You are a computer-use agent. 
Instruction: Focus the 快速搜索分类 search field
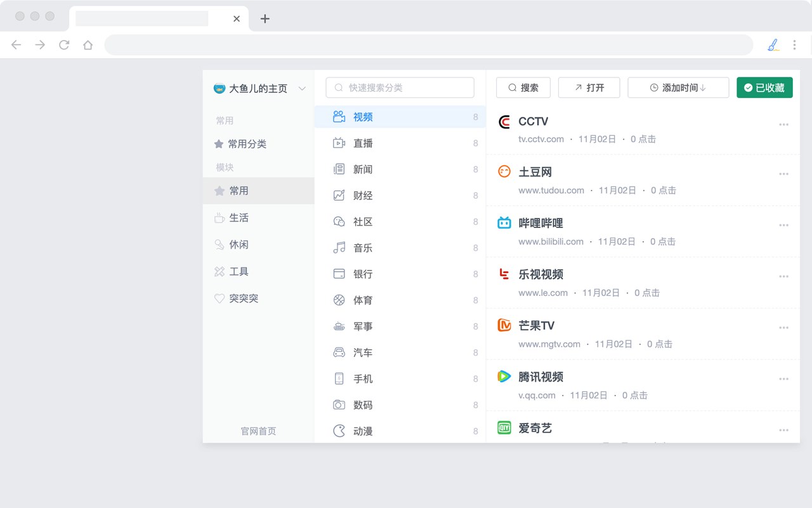coord(400,88)
